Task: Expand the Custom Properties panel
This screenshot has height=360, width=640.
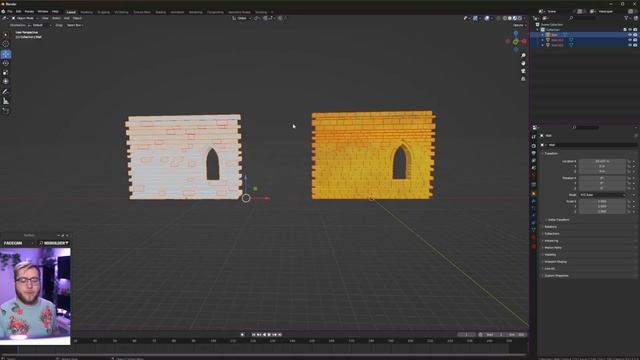Action: [556, 276]
